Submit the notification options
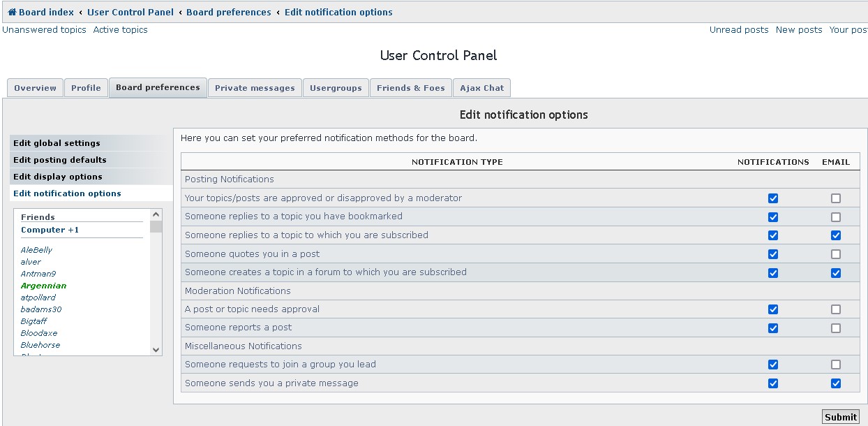This screenshot has width=868, height=426. pos(841,417)
